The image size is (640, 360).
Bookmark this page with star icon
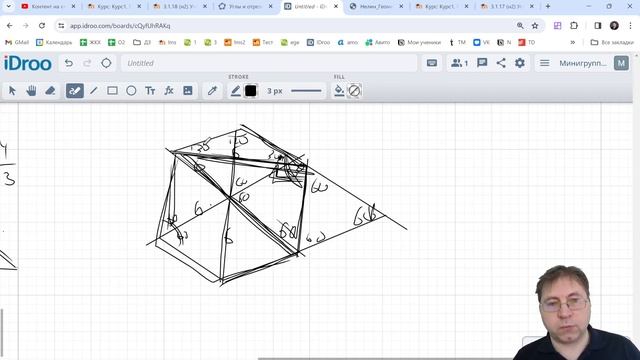535,26
